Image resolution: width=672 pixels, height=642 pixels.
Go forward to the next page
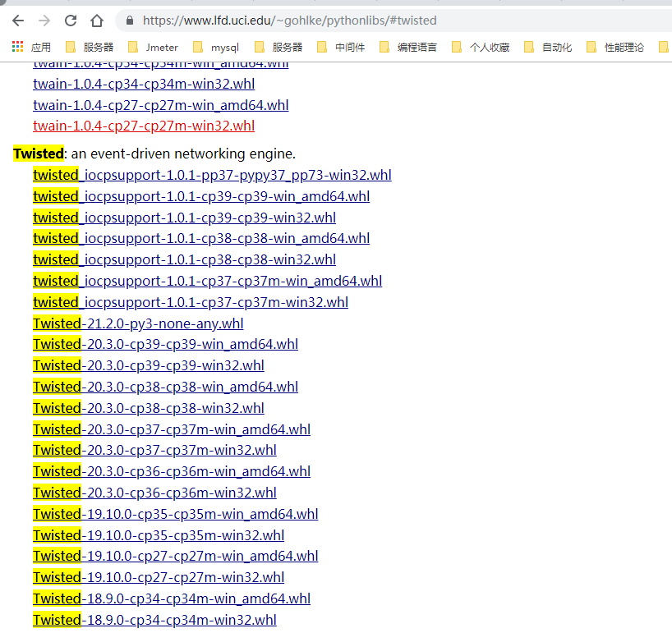44,21
